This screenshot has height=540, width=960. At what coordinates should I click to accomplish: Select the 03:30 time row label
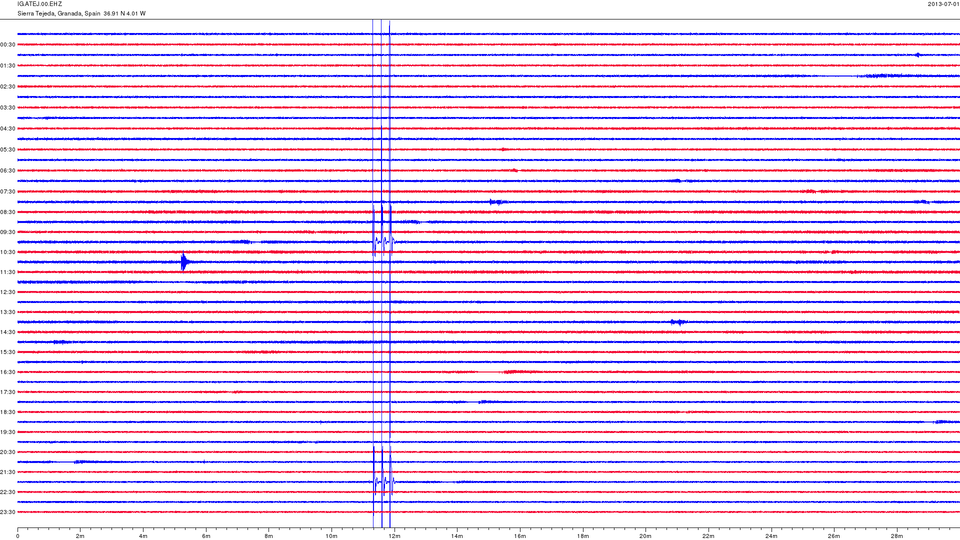(x=8, y=108)
